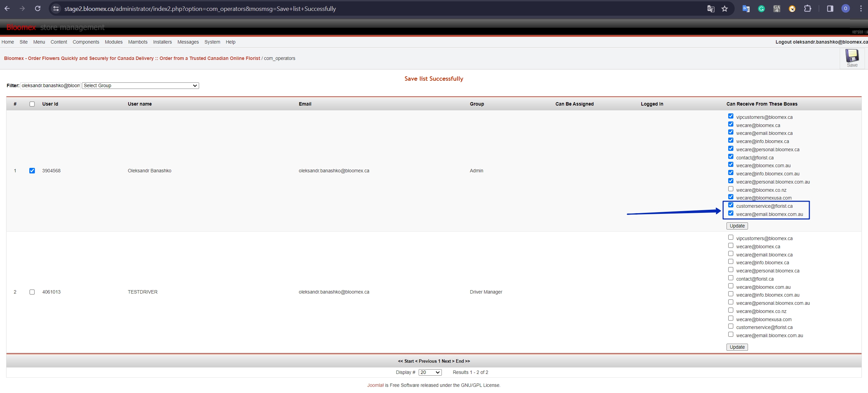Open the Select Group filter dropdown
This screenshot has height=393, width=868.
140,85
